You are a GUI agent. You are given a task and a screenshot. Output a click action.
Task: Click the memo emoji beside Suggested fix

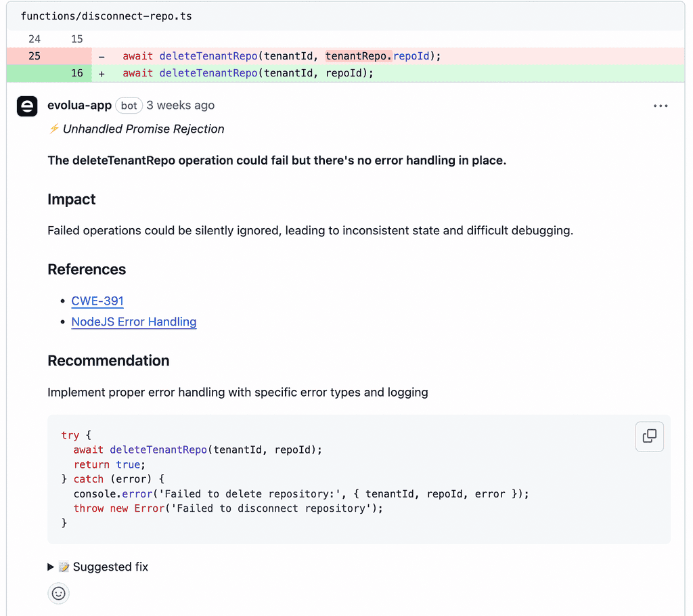pyautogui.click(x=64, y=567)
